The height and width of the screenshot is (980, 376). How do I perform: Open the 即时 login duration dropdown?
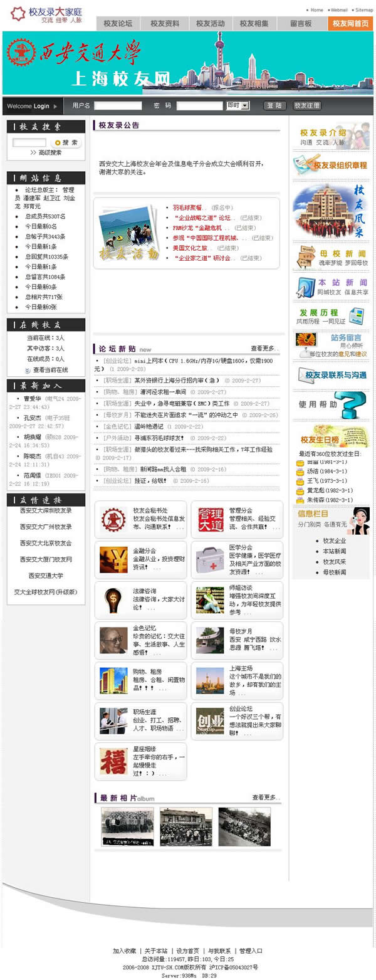pos(238,106)
